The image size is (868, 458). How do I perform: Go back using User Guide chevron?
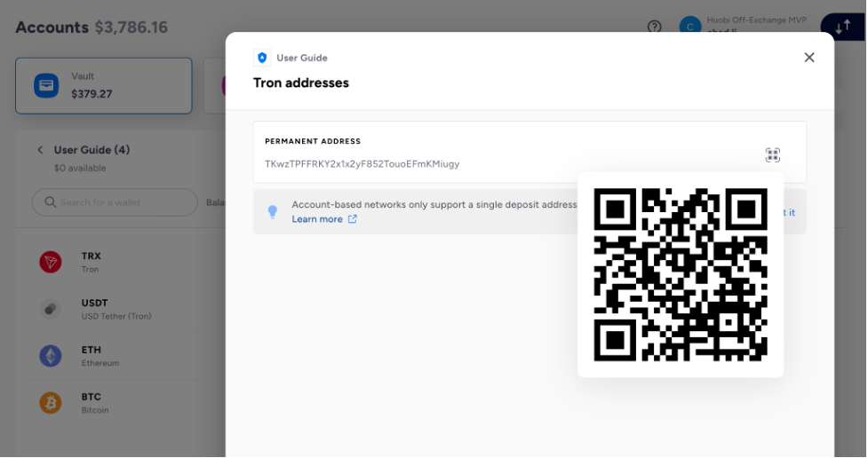click(x=40, y=150)
